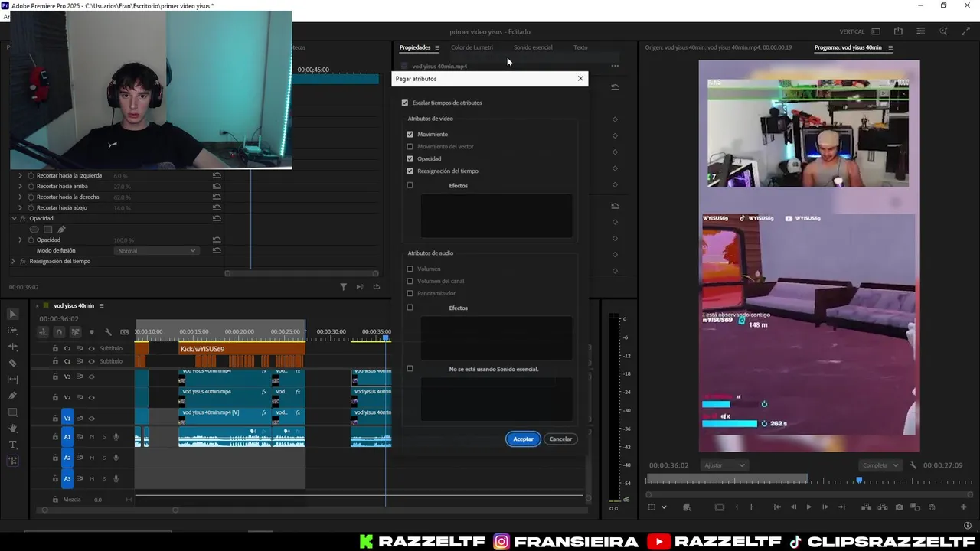Uncheck Escalar tiempos de atributos

(x=405, y=103)
